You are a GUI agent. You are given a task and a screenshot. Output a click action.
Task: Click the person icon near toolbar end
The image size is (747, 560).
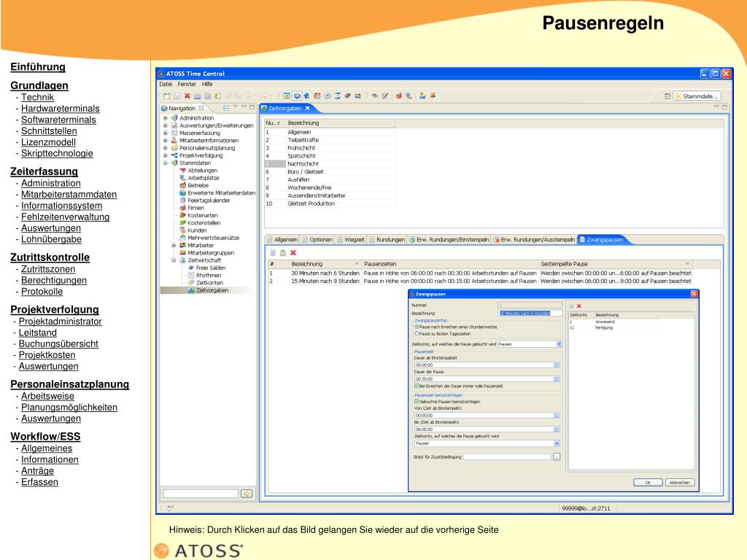(x=422, y=96)
